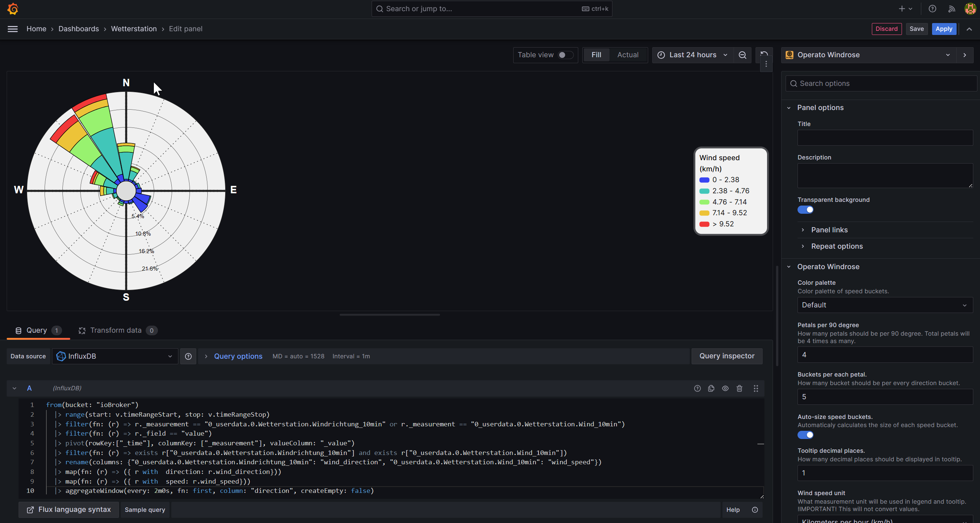Open the Color palette Default dropdown
Image resolution: width=980 pixels, height=523 pixels.
click(x=884, y=305)
